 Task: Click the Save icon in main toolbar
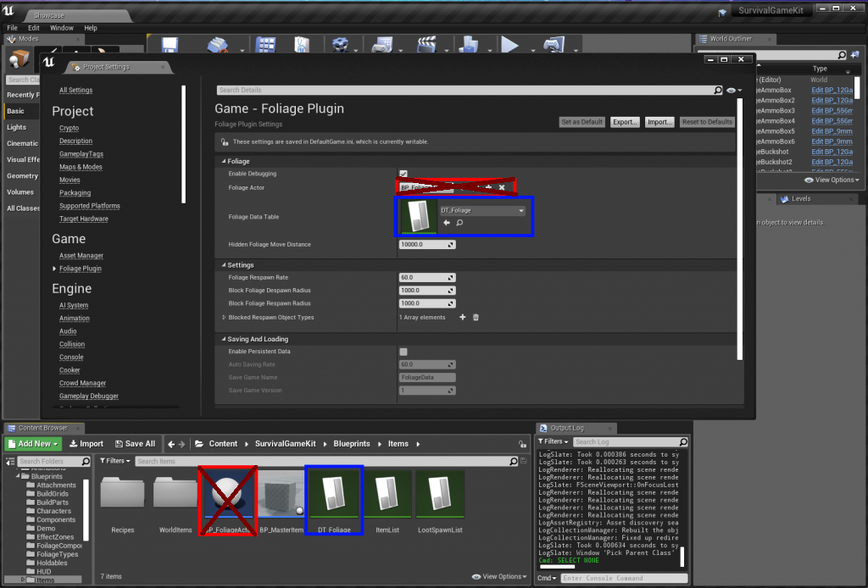click(x=170, y=45)
